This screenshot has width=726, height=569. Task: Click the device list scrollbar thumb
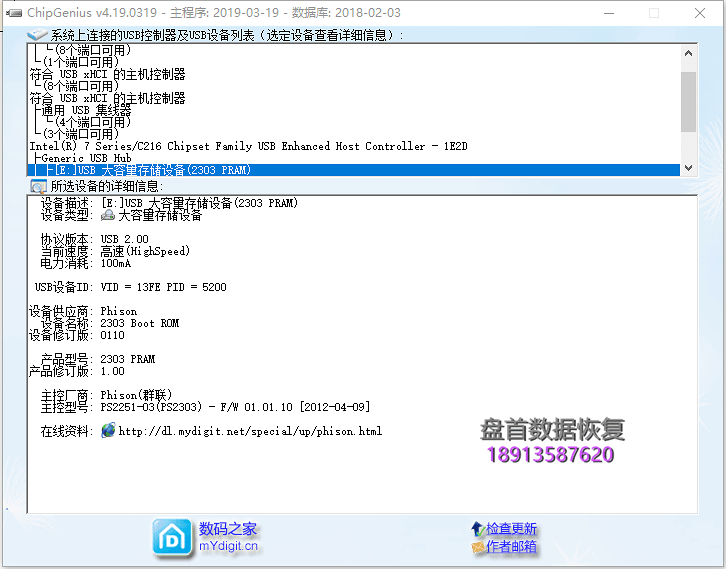pyautogui.click(x=688, y=102)
